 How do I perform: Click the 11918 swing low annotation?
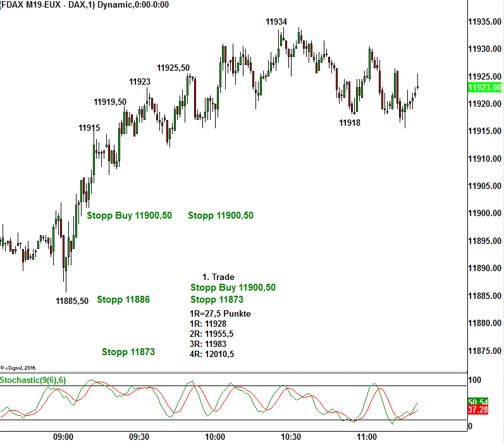click(x=350, y=123)
